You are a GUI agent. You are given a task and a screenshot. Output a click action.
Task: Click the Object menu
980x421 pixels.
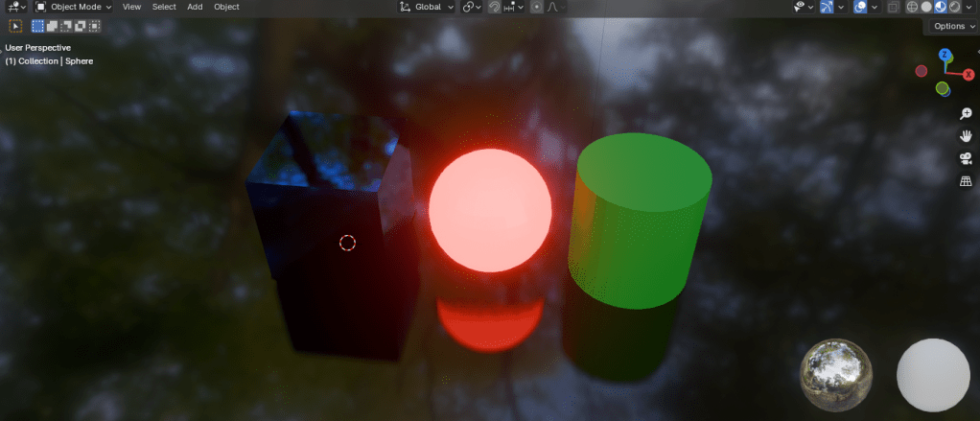pos(226,7)
